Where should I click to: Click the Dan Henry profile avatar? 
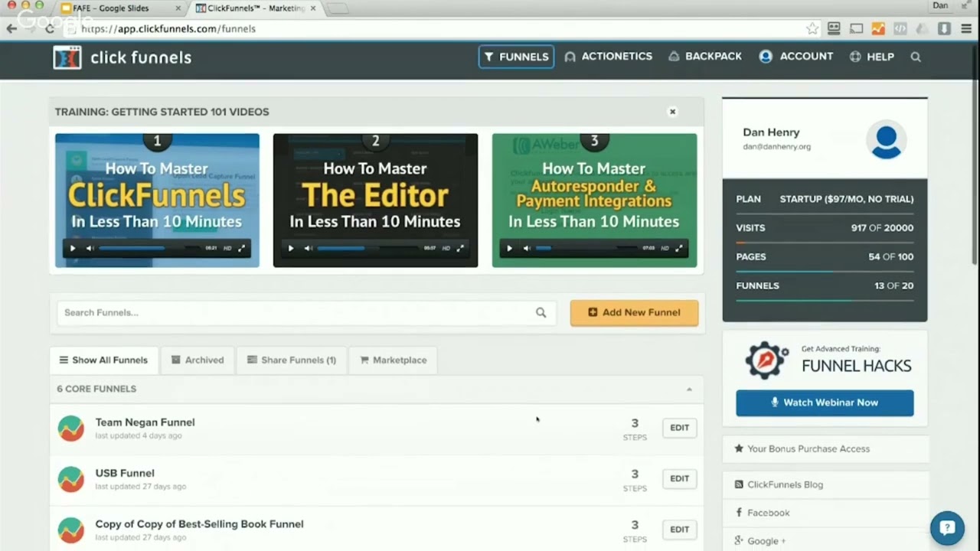click(886, 142)
